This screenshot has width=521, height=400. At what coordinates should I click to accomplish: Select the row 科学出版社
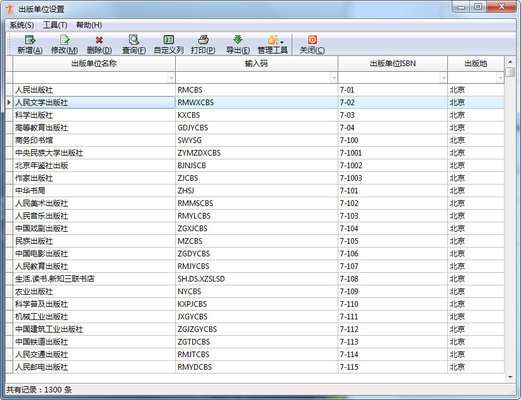pos(258,115)
